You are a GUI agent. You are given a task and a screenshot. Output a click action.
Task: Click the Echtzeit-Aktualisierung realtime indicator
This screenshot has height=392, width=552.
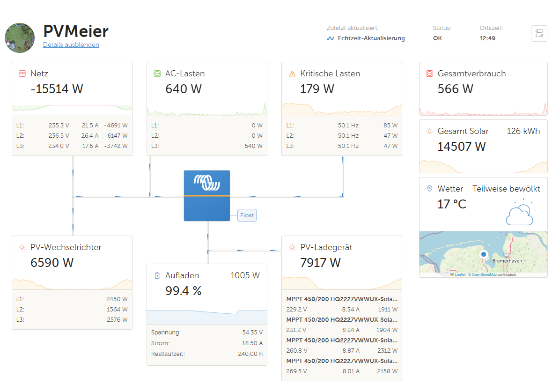tap(366, 38)
